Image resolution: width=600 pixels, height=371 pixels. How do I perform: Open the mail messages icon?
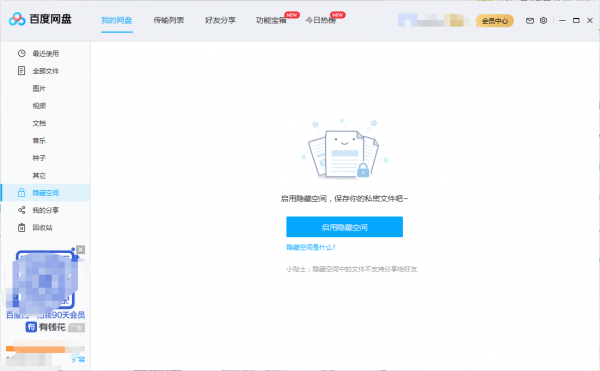(530, 21)
